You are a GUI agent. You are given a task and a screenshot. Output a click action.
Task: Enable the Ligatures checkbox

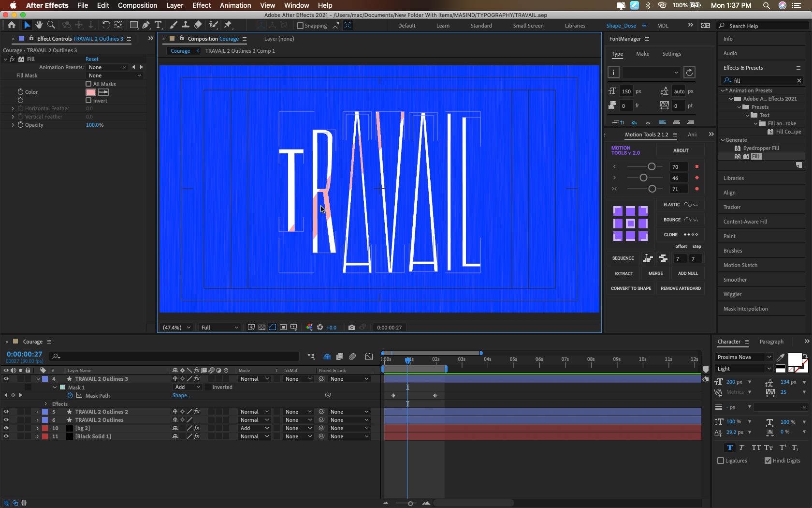point(721,461)
